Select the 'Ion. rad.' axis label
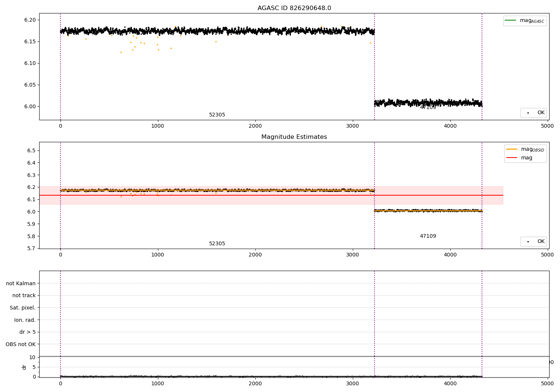The height and width of the screenshot is (392, 560). click(x=25, y=320)
